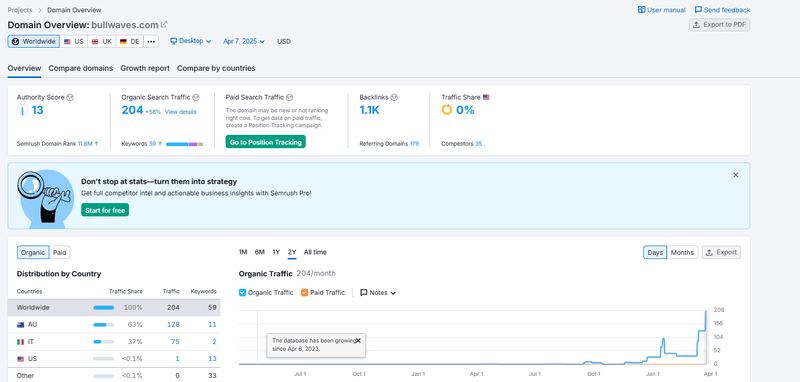Viewport: 800px width, 382px height.
Task: Click the AU flag in country table
Action: coord(20,324)
